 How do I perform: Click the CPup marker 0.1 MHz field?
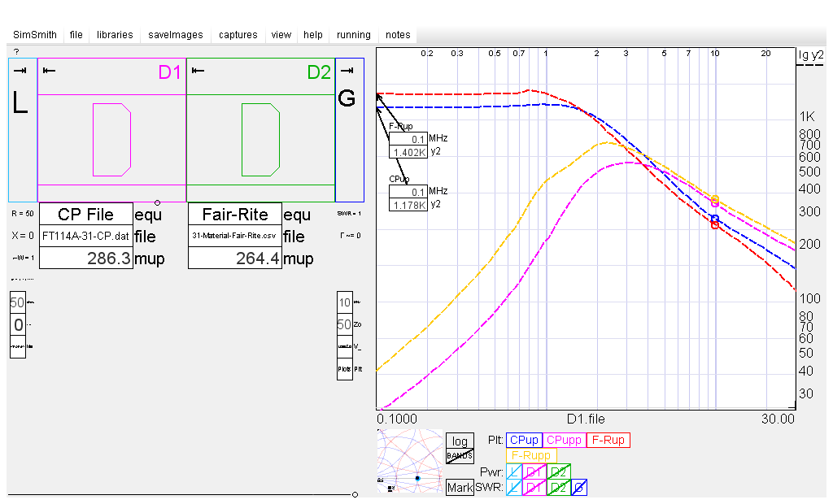pos(408,192)
